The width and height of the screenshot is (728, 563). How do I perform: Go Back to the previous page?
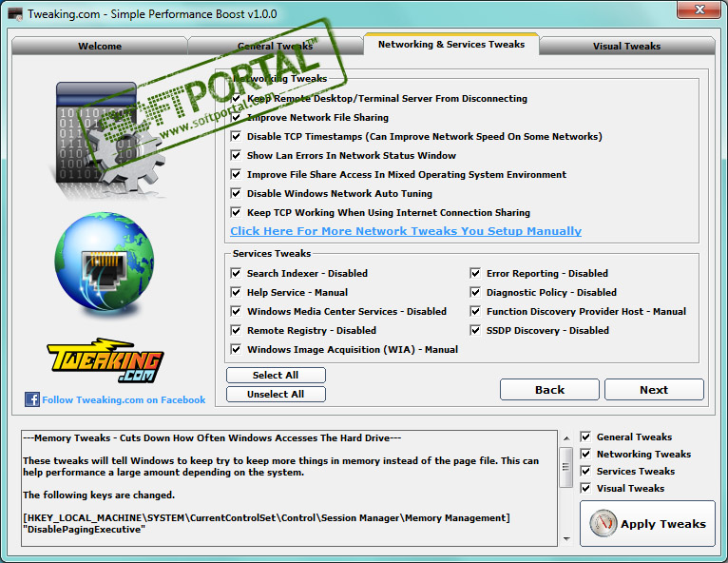click(x=549, y=389)
